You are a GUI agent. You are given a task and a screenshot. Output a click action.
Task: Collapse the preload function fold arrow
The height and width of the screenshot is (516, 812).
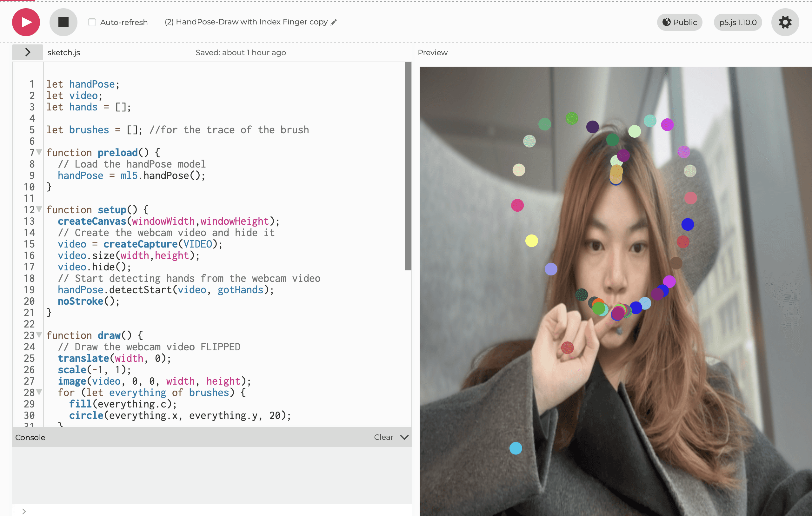click(x=39, y=152)
